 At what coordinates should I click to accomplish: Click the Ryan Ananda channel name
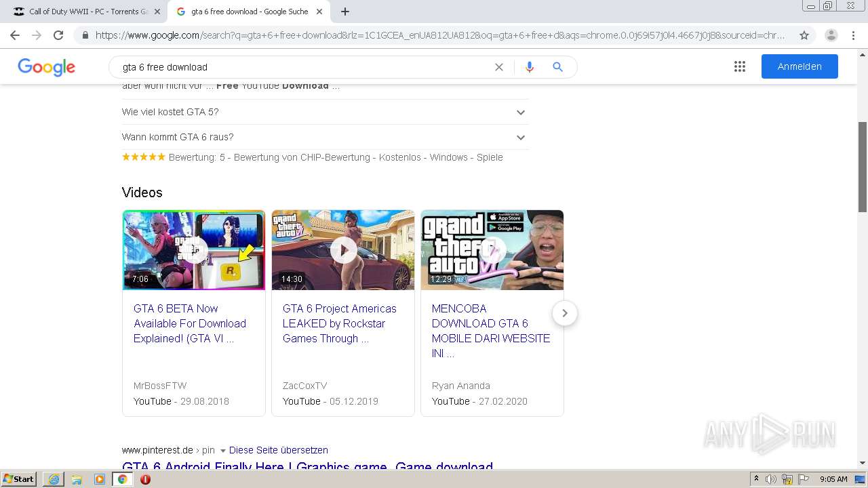click(x=461, y=386)
